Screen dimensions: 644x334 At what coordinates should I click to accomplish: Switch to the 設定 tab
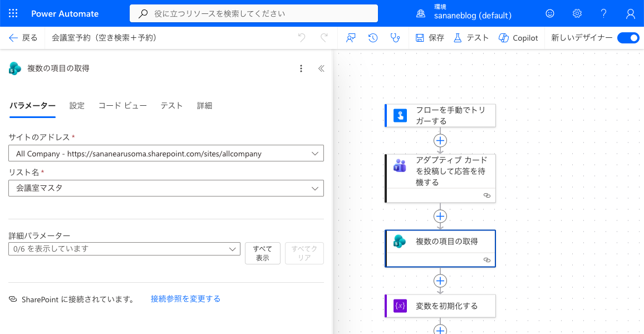pos(77,106)
